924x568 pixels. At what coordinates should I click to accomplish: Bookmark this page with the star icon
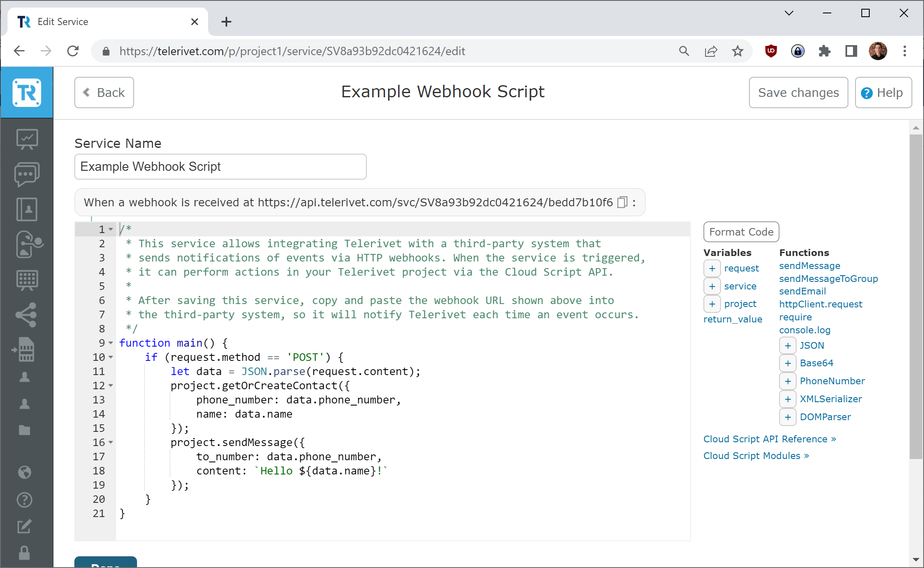tap(738, 51)
